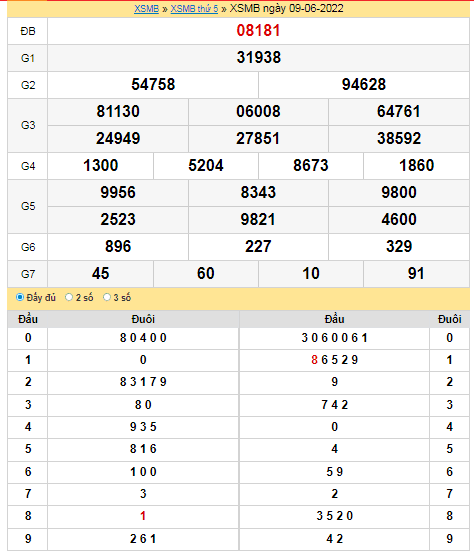Click the G7 number 45
Screen dimensions: 474x557
pos(101,274)
